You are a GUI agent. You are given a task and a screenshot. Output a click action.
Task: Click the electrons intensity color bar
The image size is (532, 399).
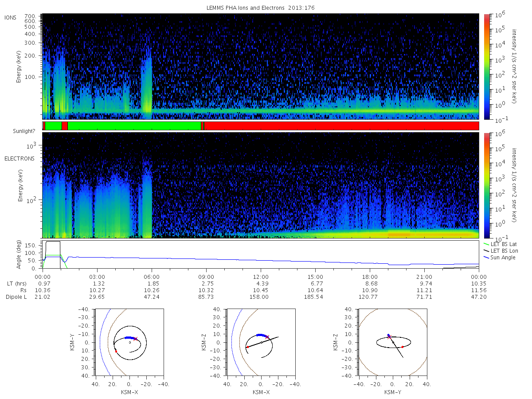coord(487,185)
